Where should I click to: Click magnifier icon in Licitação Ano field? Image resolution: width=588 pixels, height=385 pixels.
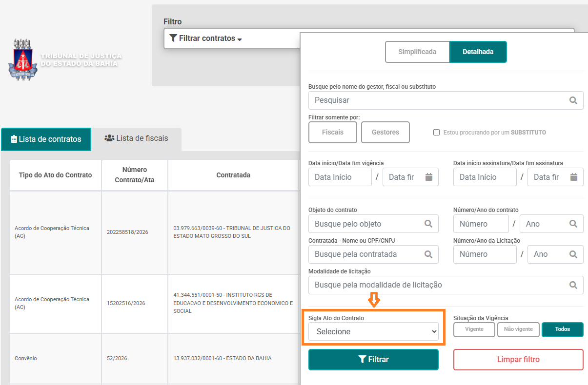[x=573, y=254]
